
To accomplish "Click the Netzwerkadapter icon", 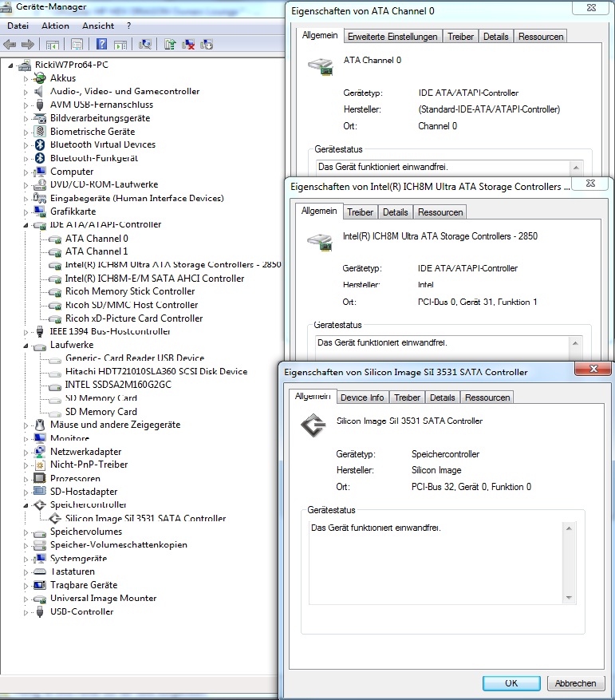I will click(40, 451).
